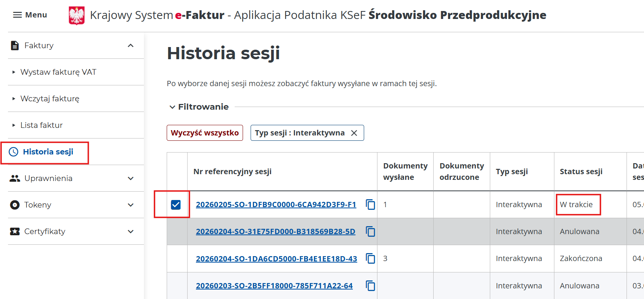Open session link 20260204-SO-1DA6CD5000-FB4E1EE18D-43

pos(276,259)
